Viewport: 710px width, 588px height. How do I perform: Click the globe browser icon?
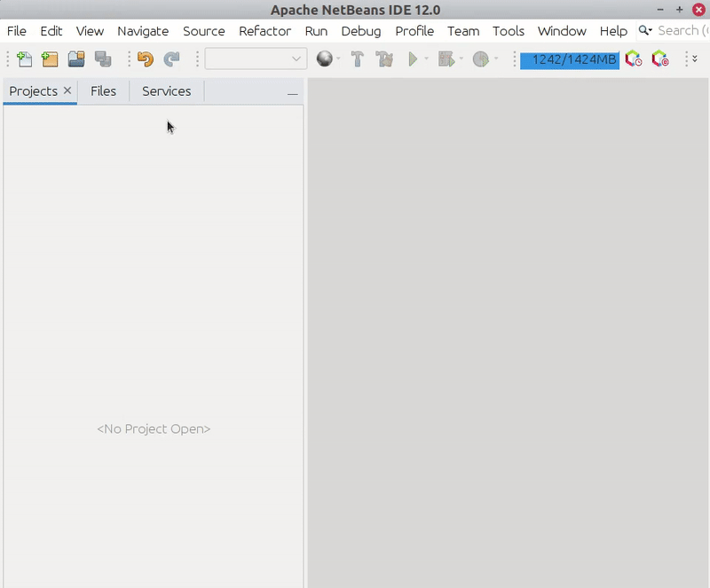click(x=324, y=59)
